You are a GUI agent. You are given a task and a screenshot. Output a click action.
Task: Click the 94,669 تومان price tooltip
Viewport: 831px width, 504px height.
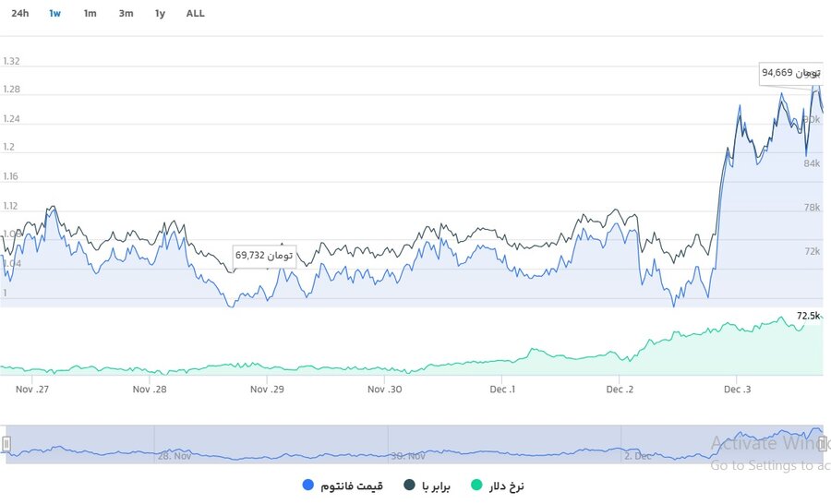coord(789,72)
